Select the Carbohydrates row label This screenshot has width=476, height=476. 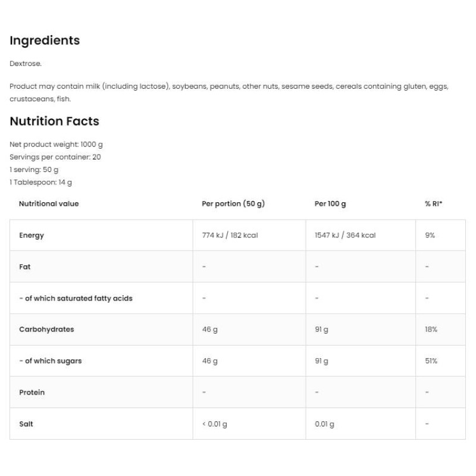click(46, 330)
